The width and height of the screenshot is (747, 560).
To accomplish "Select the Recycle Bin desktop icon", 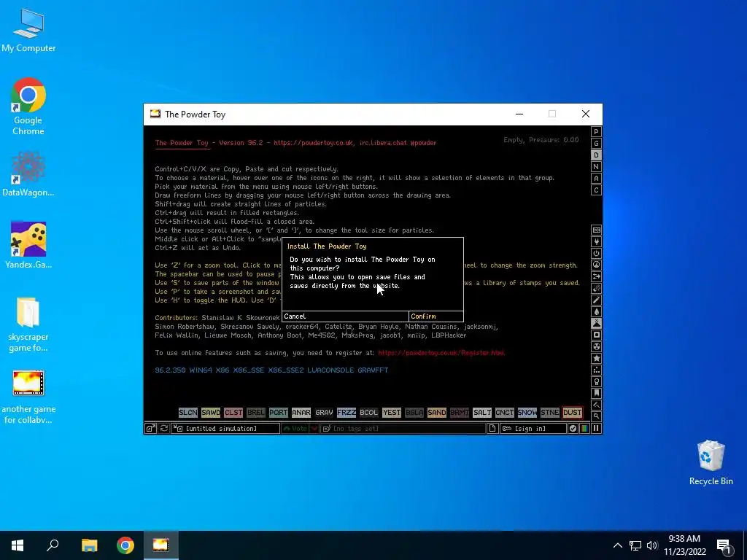I will pos(711,463).
